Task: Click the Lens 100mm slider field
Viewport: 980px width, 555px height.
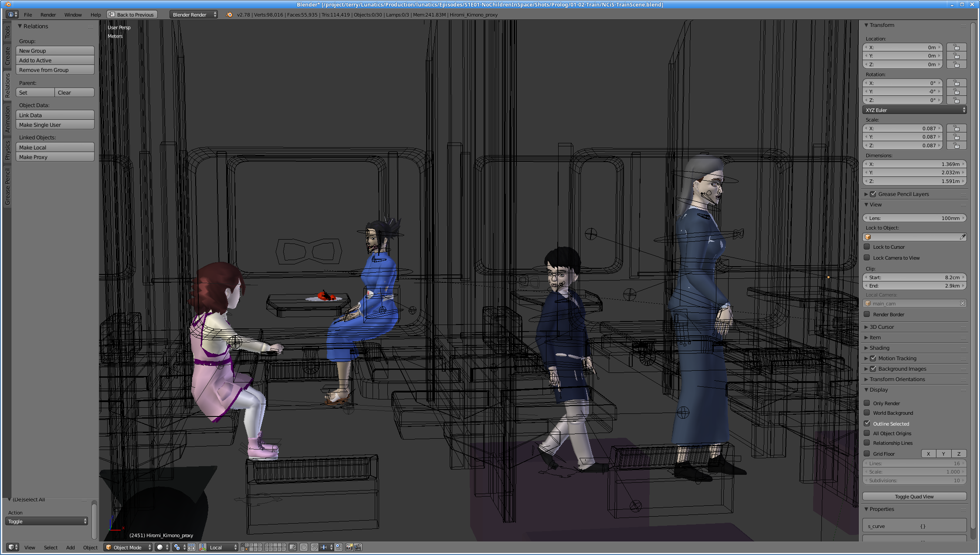Action: pyautogui.click(x=914, y=218)
